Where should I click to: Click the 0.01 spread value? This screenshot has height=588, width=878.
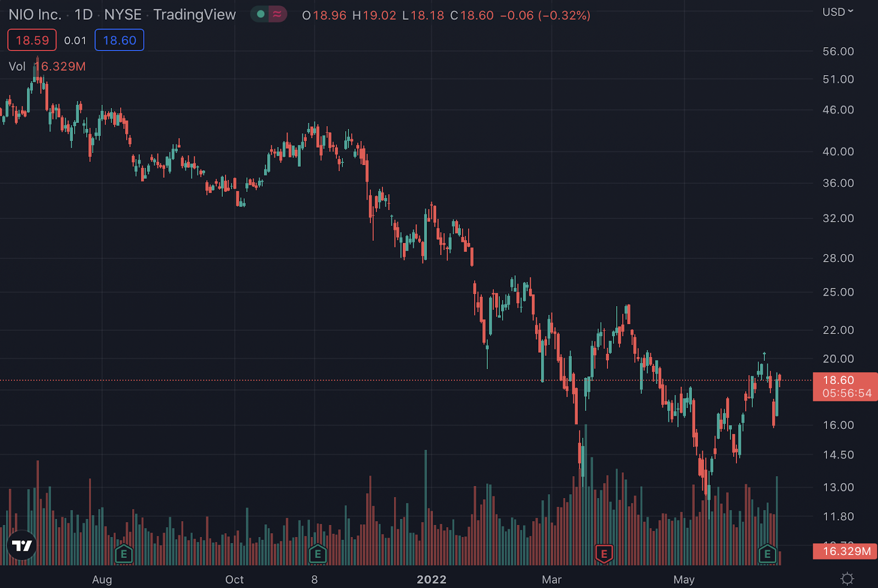(x=75, y=41)
